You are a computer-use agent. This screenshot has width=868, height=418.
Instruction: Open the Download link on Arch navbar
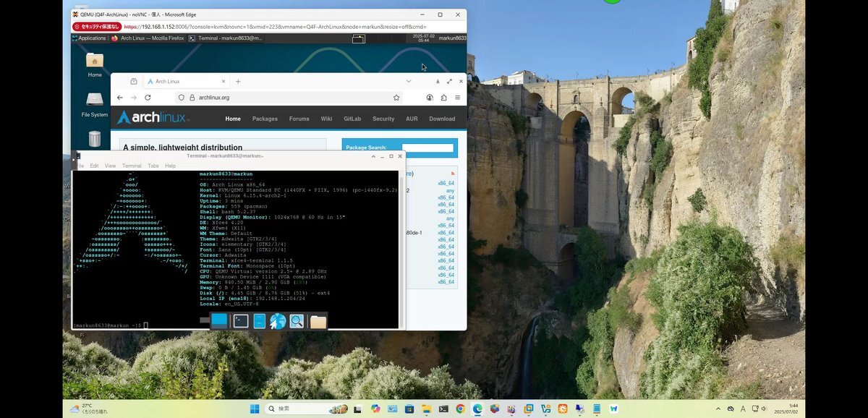[442, 119]
